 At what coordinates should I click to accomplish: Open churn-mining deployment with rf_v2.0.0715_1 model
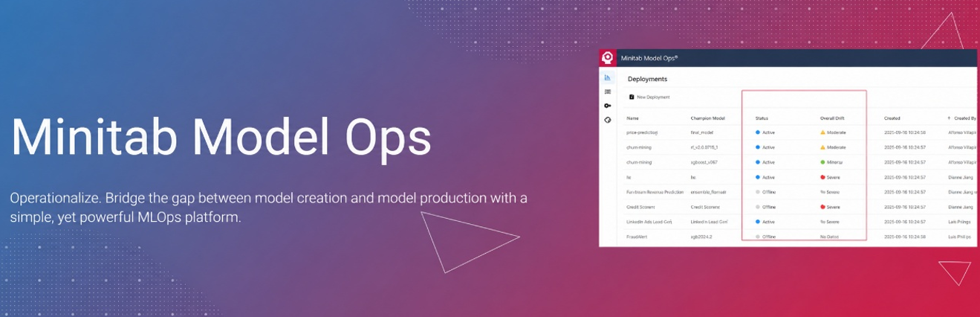click(x=639, y=147)
